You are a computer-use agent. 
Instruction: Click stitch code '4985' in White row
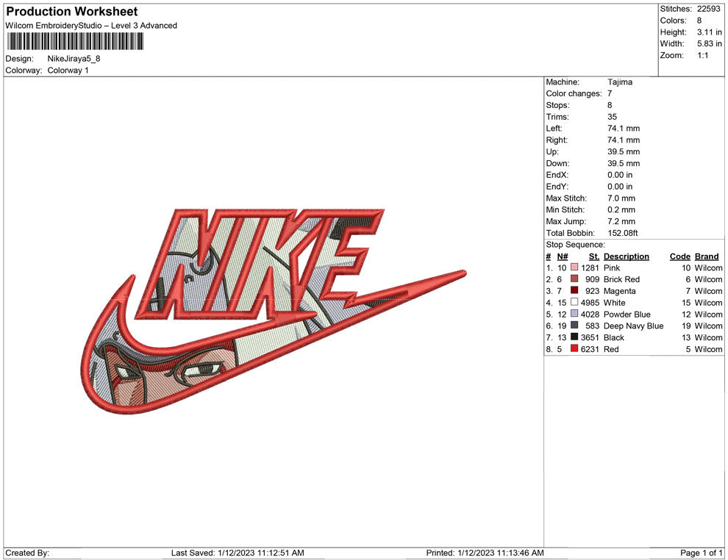(x=590, y=303)
